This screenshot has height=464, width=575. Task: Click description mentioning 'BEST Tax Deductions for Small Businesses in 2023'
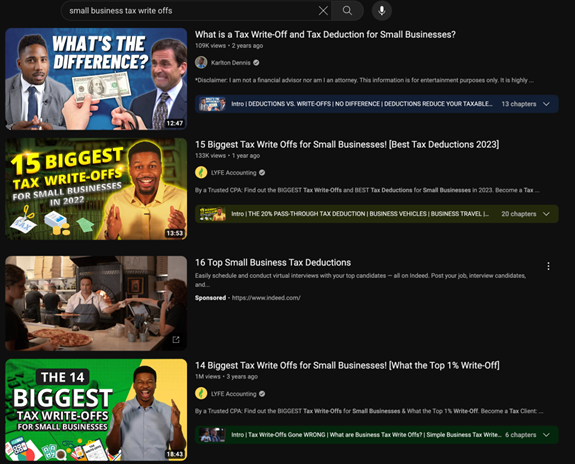coord(367,190)
